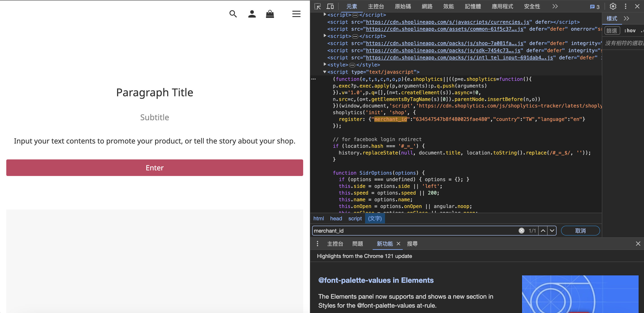Open the common-61f5c37 js link
644x313 pixels.
[x=444, y=29]
